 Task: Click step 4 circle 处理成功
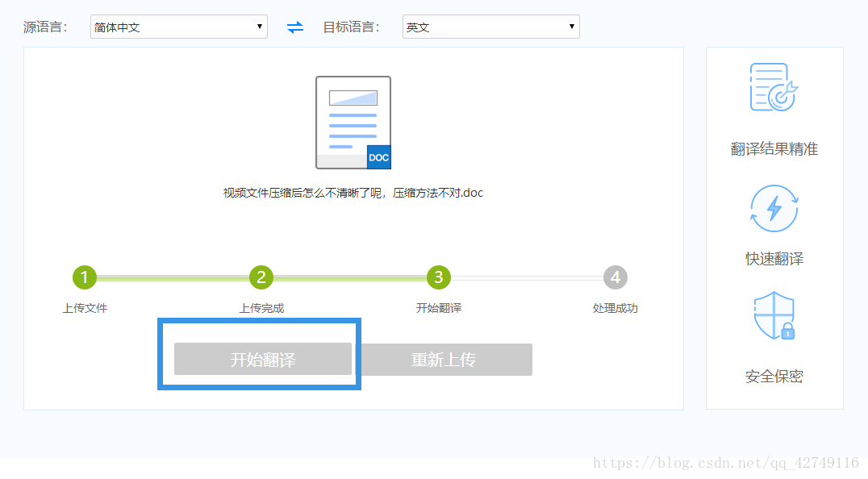click(x=615, y=277)
